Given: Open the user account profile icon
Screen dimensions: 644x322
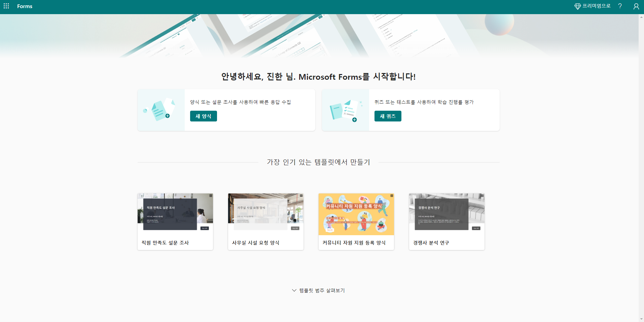Looking at the screenshot, I should pos(636,6).
